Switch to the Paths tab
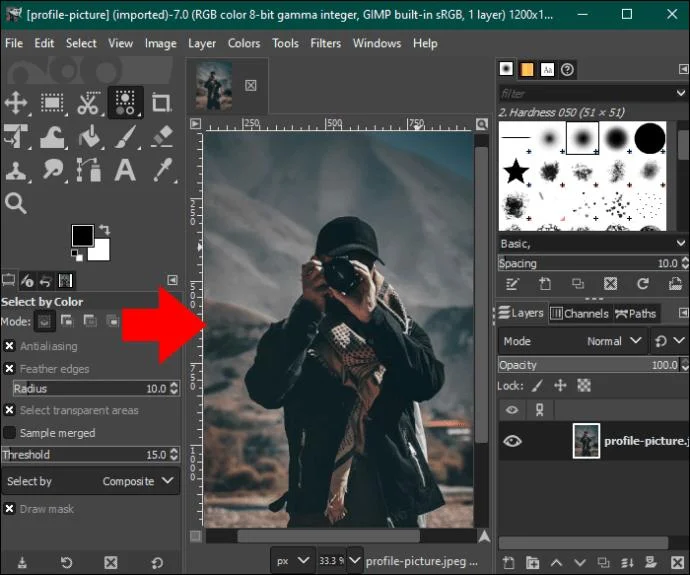 (636, 313)
